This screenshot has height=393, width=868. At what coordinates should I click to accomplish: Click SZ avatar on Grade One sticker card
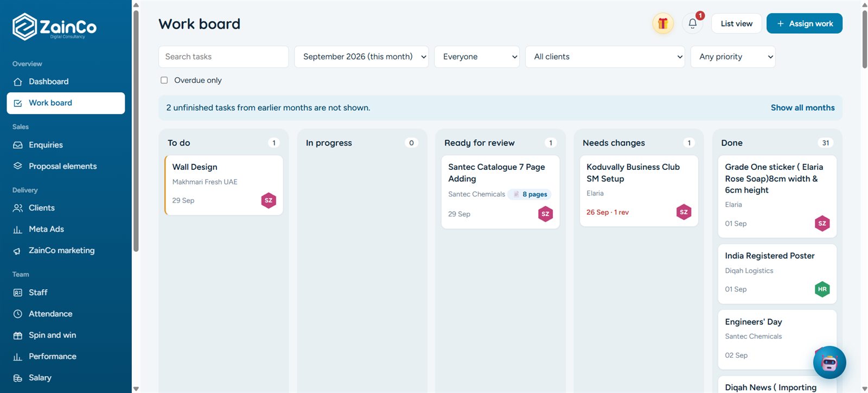(x=822, y=223)
